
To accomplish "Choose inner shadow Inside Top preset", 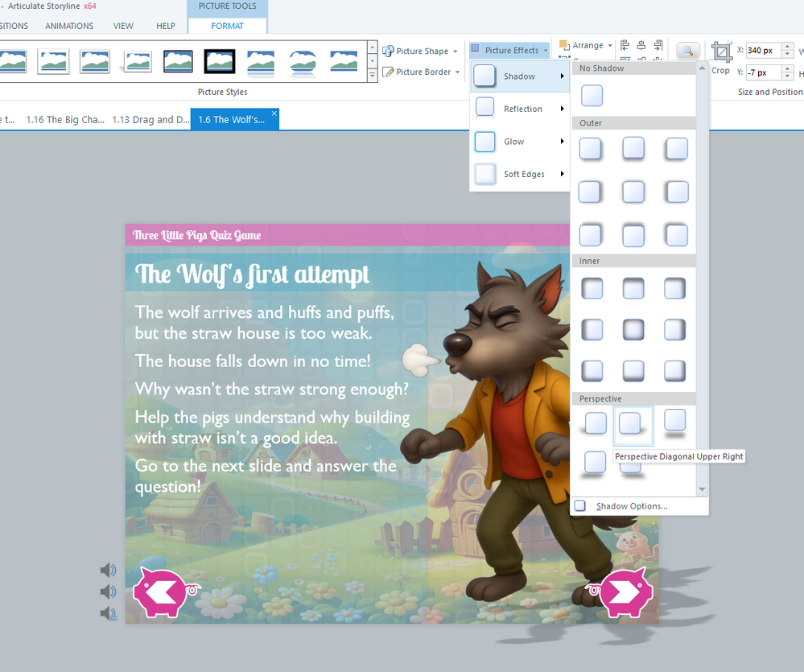I will [x=633, y=289].
